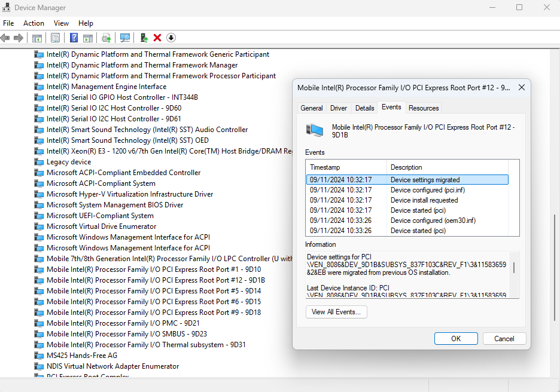Screen dimensions: 560x392
Task: Toggle the Show/Hide Console Tree icon
Action: (x=37, y=38)
